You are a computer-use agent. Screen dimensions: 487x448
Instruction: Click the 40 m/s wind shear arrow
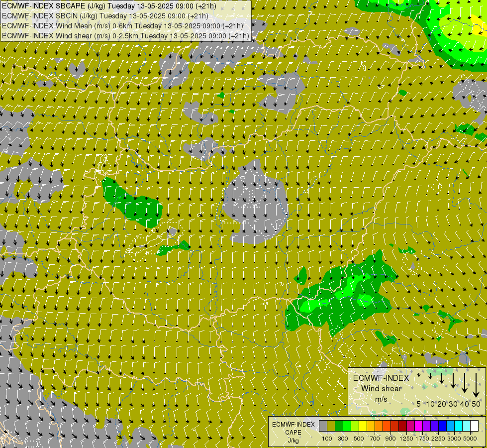click(x=465, y=383)
